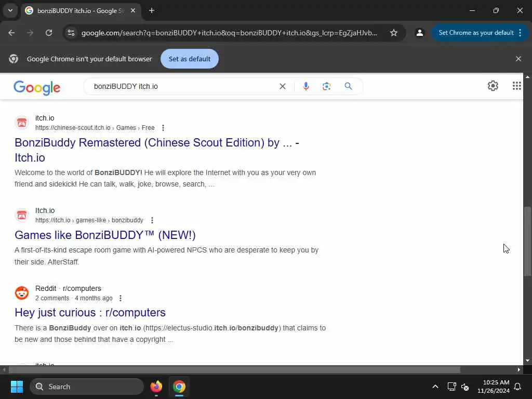Image resolution: width=532 pixels, height=399 pixels.
Task: Restore down the Chrome window
Action: pos(496,10)
